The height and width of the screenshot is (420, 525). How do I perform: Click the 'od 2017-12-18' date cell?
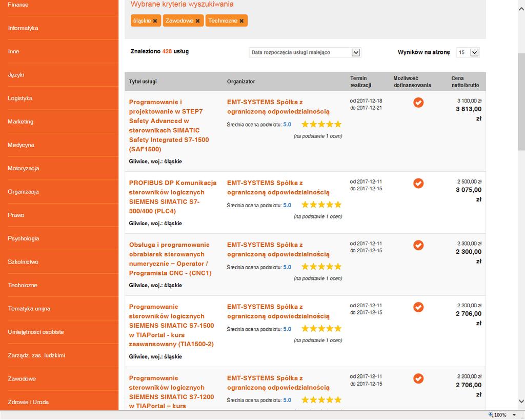click(366, 101)
